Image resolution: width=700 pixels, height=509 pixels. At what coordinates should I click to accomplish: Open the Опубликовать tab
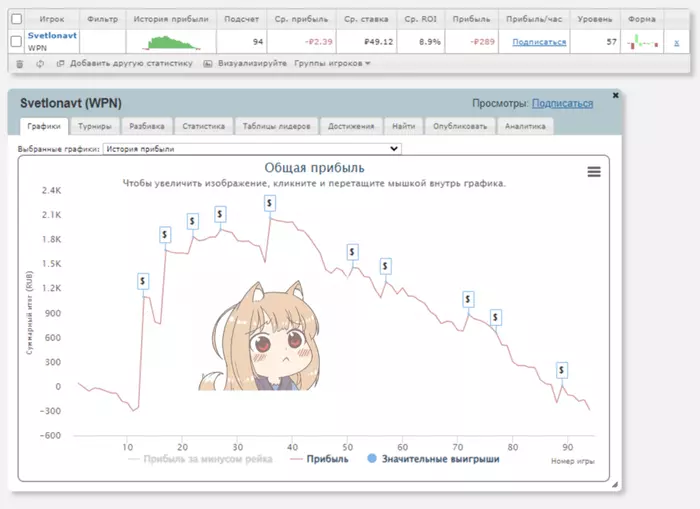coord(460,126)
